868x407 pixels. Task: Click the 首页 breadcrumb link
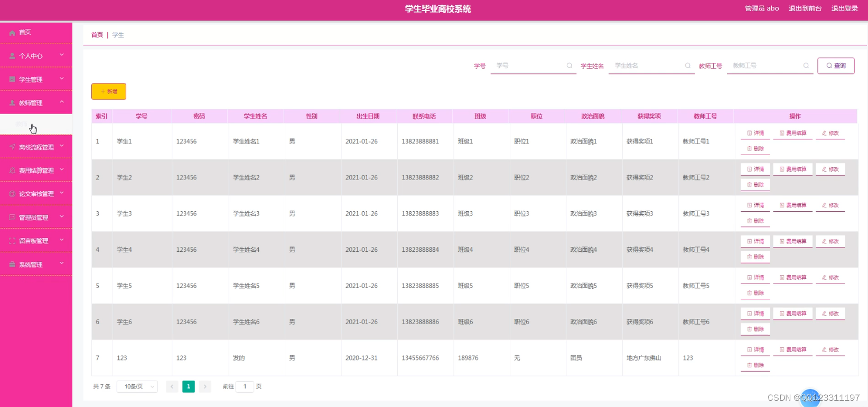(97, 35)
